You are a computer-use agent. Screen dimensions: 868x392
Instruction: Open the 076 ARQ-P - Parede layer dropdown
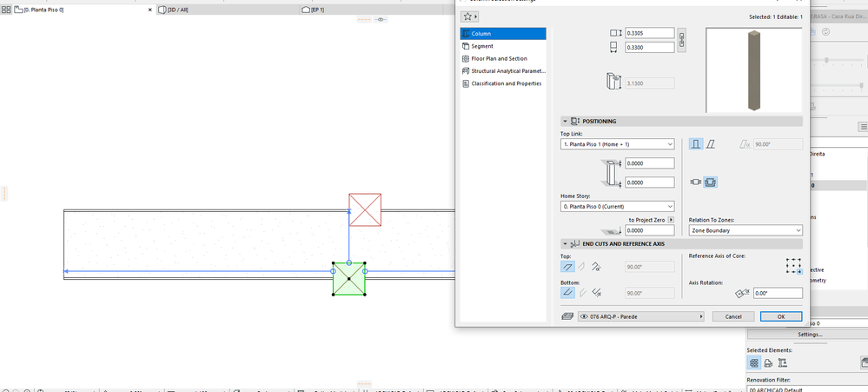[641, 316]
